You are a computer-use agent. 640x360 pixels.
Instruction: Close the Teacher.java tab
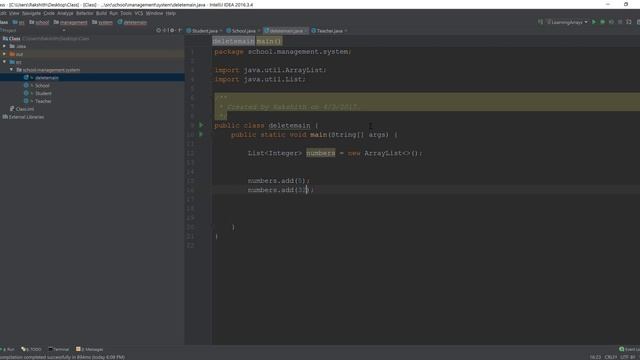click(346, 31)
